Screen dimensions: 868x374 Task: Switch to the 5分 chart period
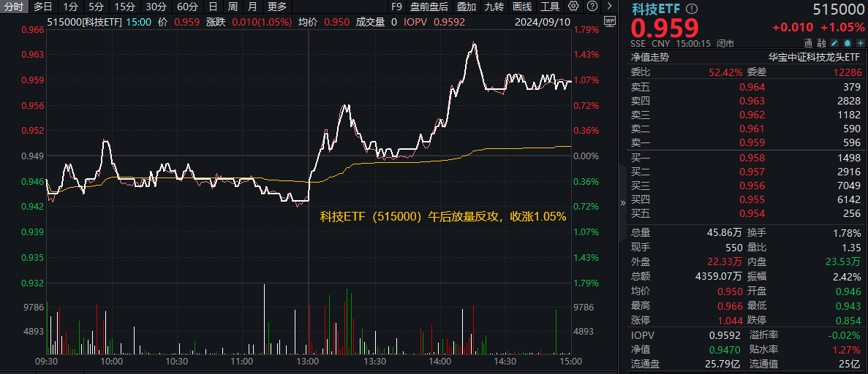96,7
